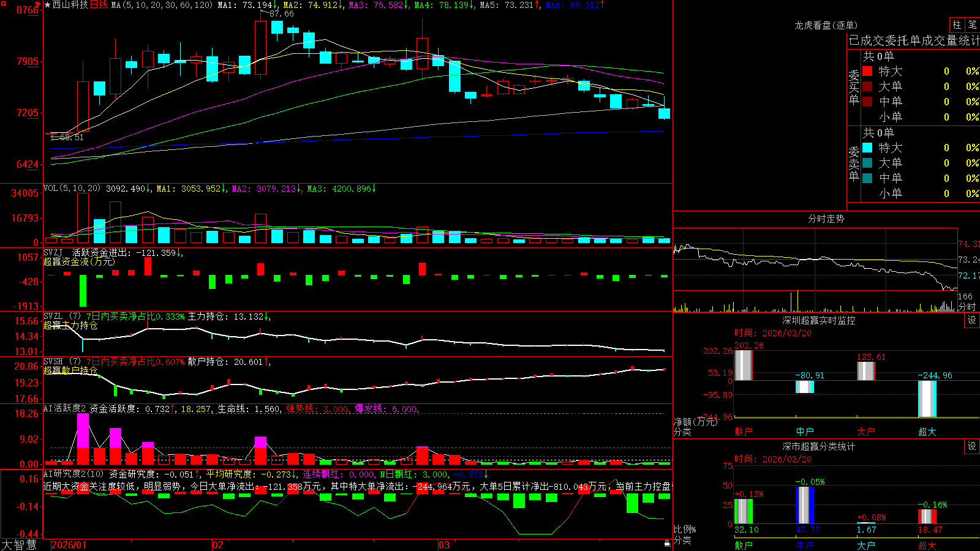Image resolution: width=980 pixels, height=551 pixels.
Task: Click the VOL(5,10,20) indicator label
Action: (x=72, y=189)
